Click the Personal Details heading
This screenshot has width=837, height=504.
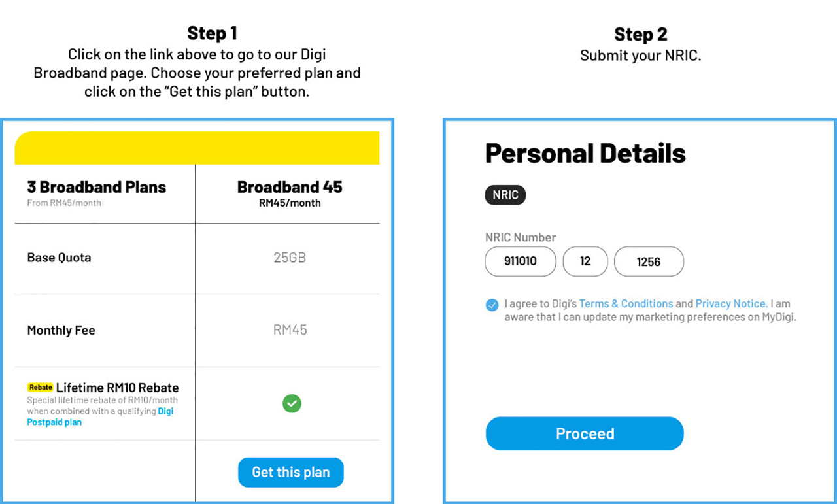(585, 153)
